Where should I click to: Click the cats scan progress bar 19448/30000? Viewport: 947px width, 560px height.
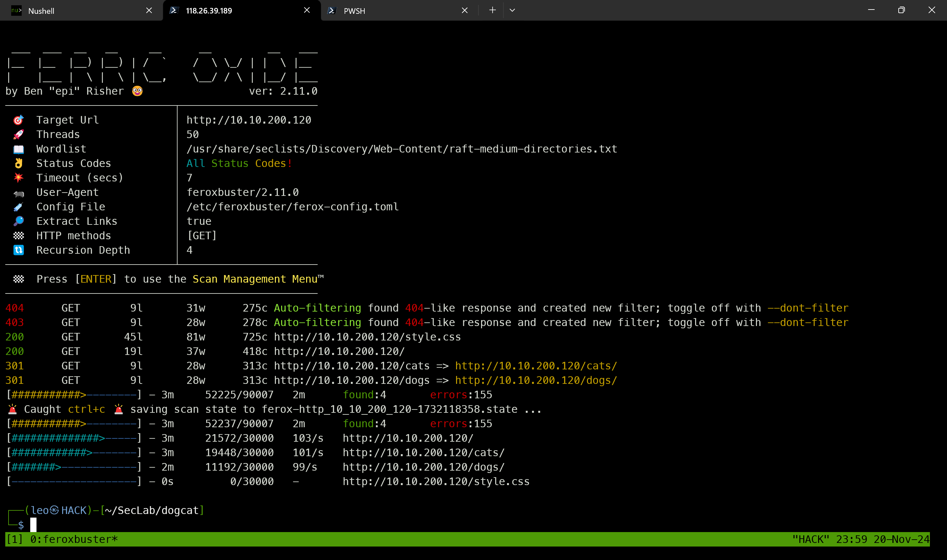(x=74, y=453)
